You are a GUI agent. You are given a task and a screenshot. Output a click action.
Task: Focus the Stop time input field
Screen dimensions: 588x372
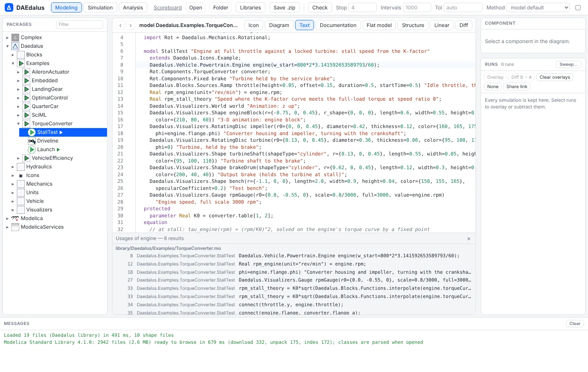coord(363,7)
